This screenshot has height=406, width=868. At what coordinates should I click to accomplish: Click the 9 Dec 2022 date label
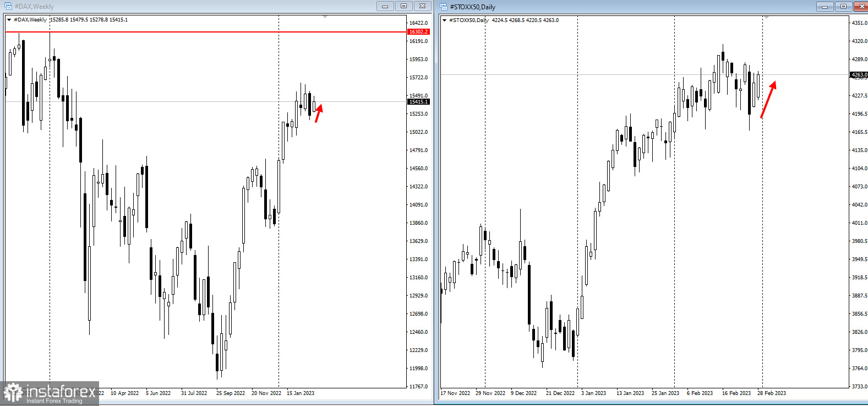[x=523, y=393]
